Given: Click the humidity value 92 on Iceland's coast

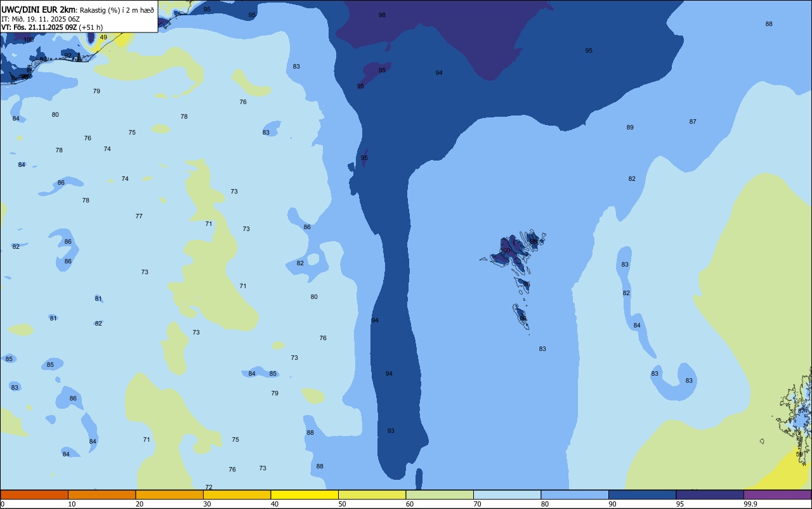Looking at the screenshot, I should [x=68, y=56].
